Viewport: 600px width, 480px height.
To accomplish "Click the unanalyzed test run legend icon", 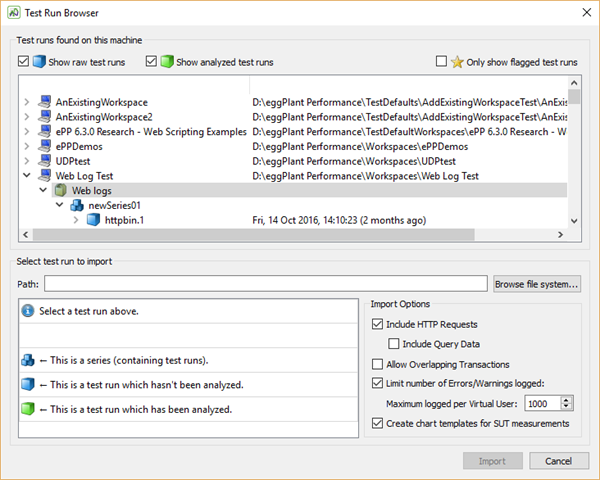I will pos(28,384).
